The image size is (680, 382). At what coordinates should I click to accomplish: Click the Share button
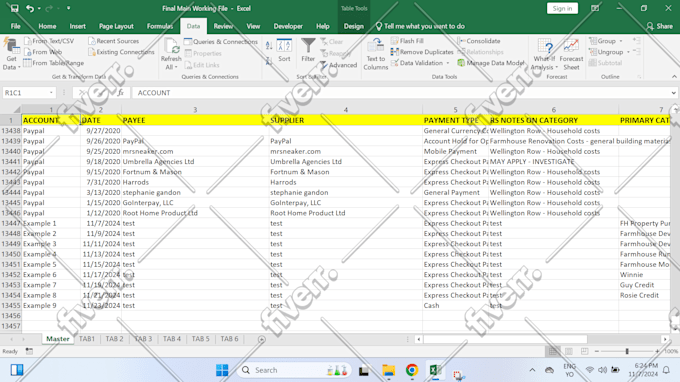coord(660,26)
